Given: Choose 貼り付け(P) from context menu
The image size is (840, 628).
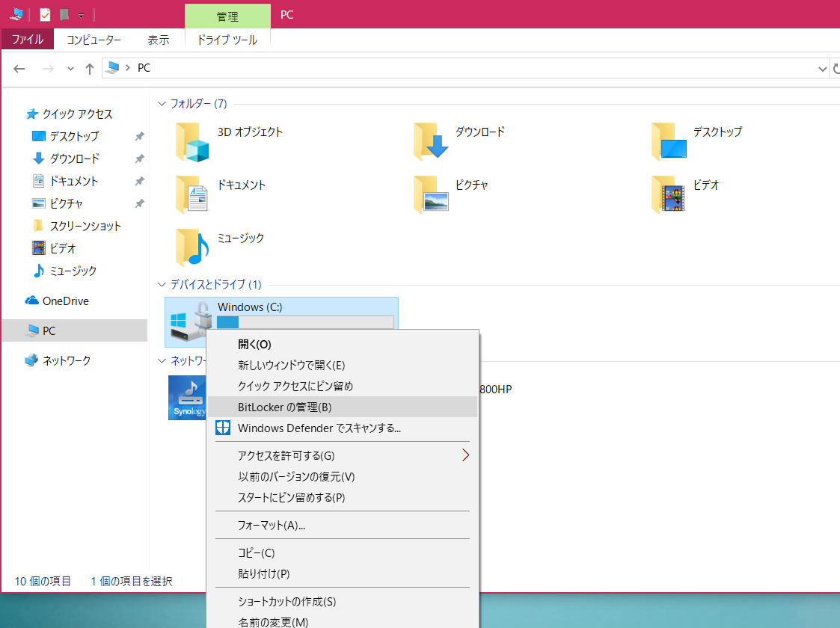Looking at the screenshot, I should pos(342,573).
